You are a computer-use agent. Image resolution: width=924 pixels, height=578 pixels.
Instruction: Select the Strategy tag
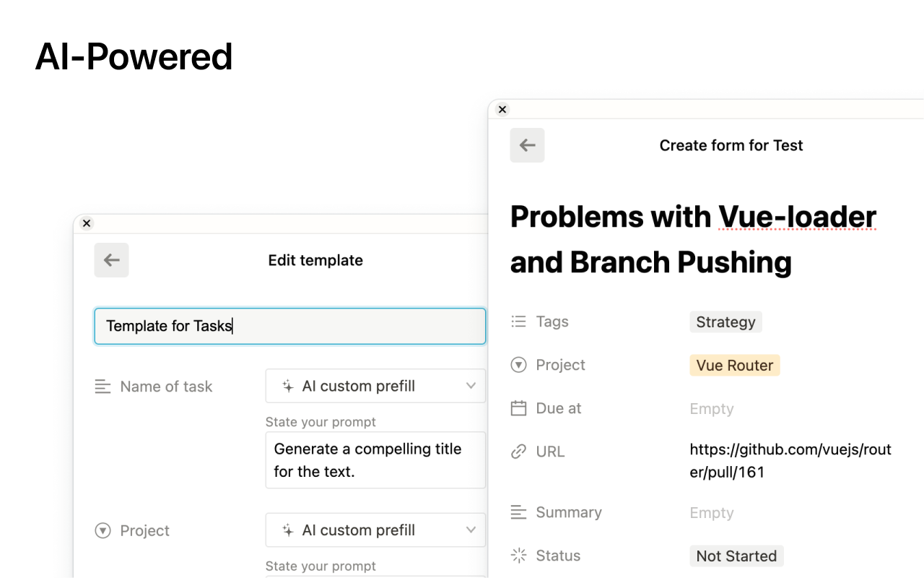tap(725, 322)
